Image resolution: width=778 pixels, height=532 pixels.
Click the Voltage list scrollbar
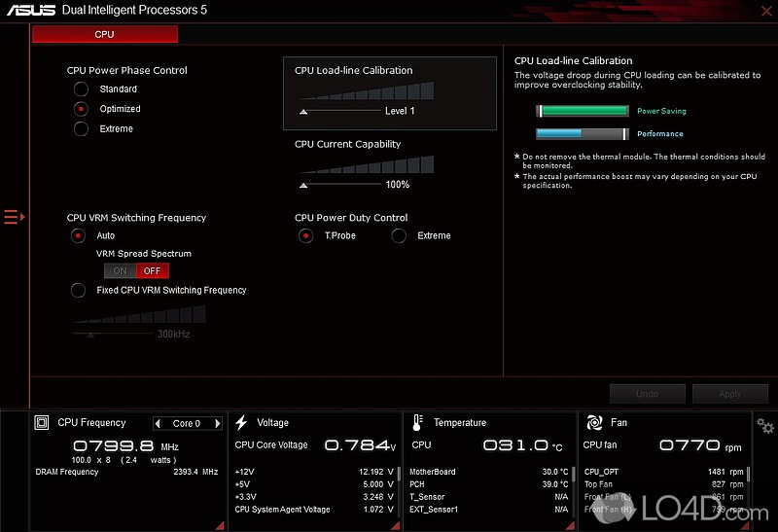click(399, 474)
